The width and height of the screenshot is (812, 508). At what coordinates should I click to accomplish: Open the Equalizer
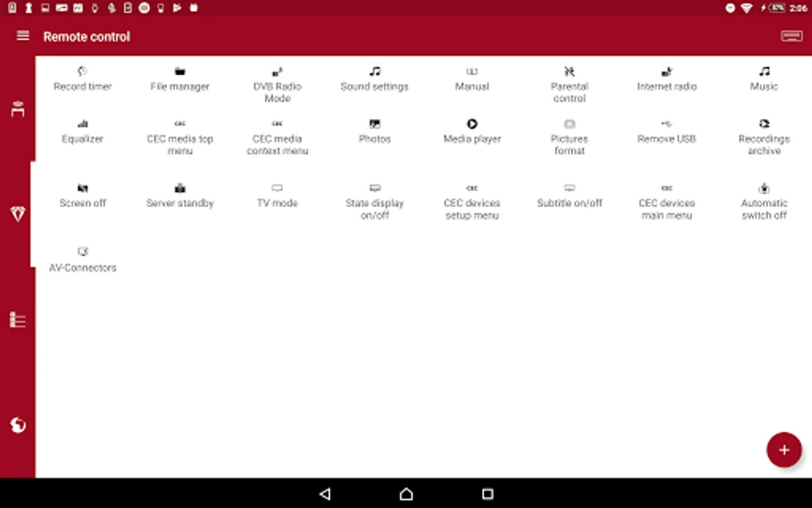point(82,132)
